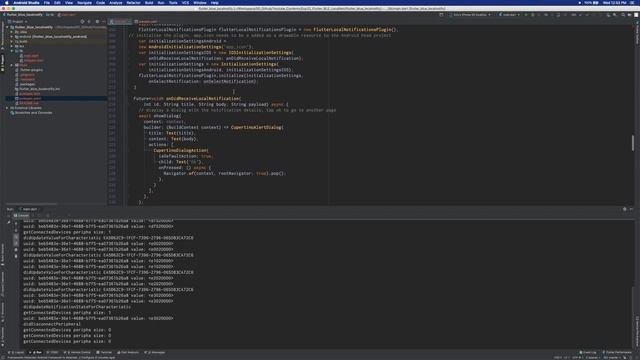Screen dimensions: 640x360
Task: Click the editor vertical scrollbar thumb
Action: pos(633,143)
